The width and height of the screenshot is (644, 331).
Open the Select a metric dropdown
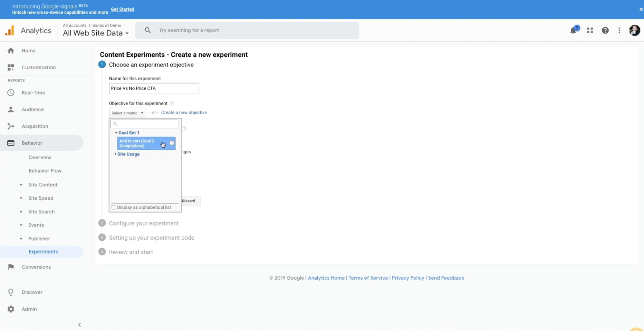pos(127,113)
